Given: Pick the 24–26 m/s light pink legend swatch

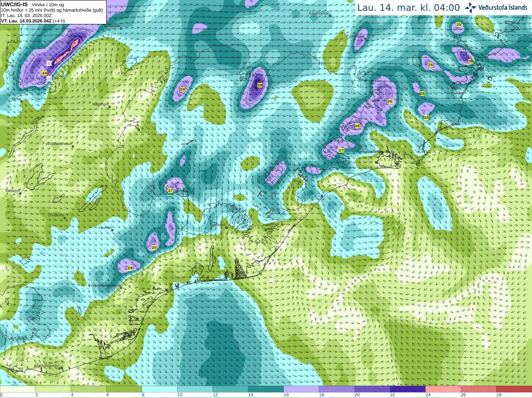Looking at the screenshot, I should (443, 389).
